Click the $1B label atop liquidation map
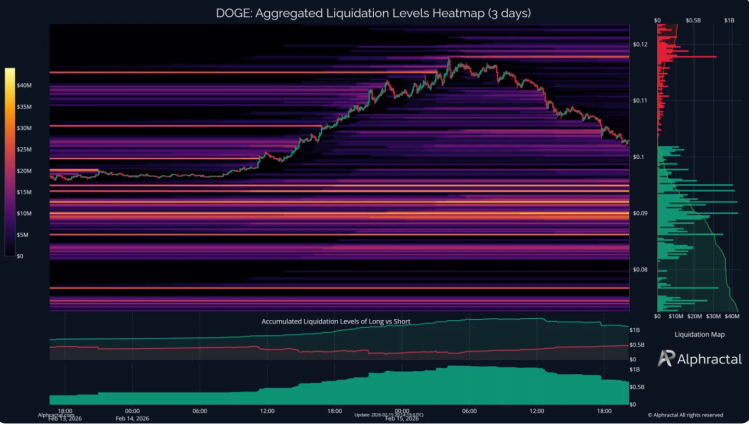This screenshot has width=749, height=424. click(x=728, y=19)
